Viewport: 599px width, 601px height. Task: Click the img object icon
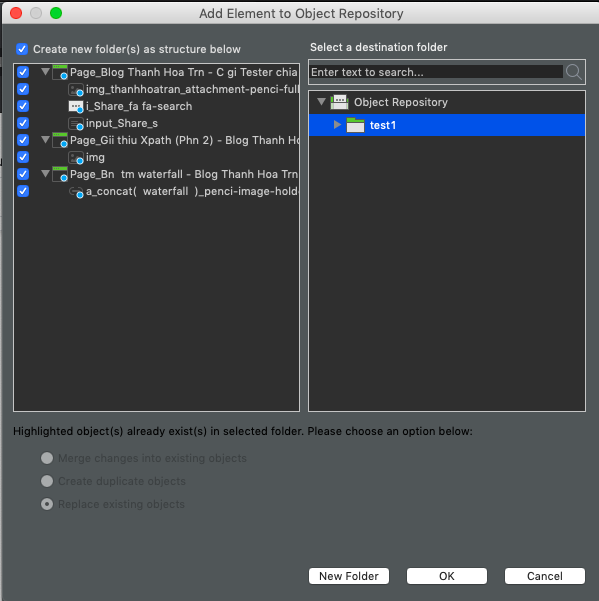coord(76,157)
